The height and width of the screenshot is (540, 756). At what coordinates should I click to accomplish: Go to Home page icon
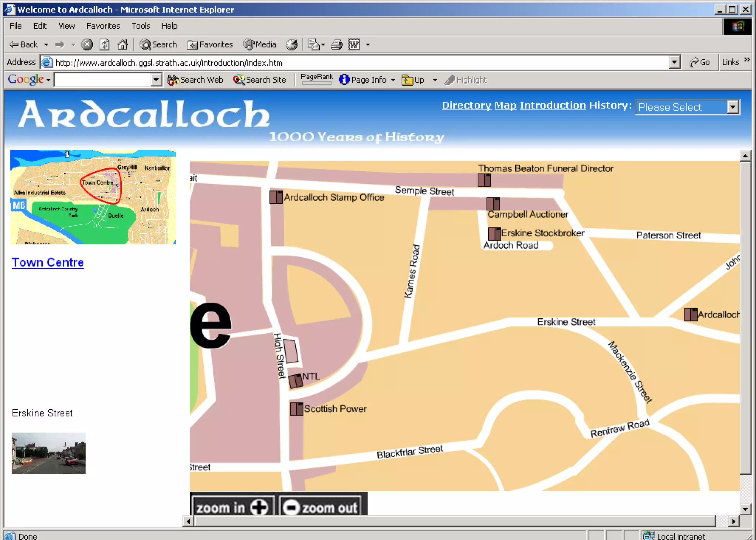click(x=123, y=45)
